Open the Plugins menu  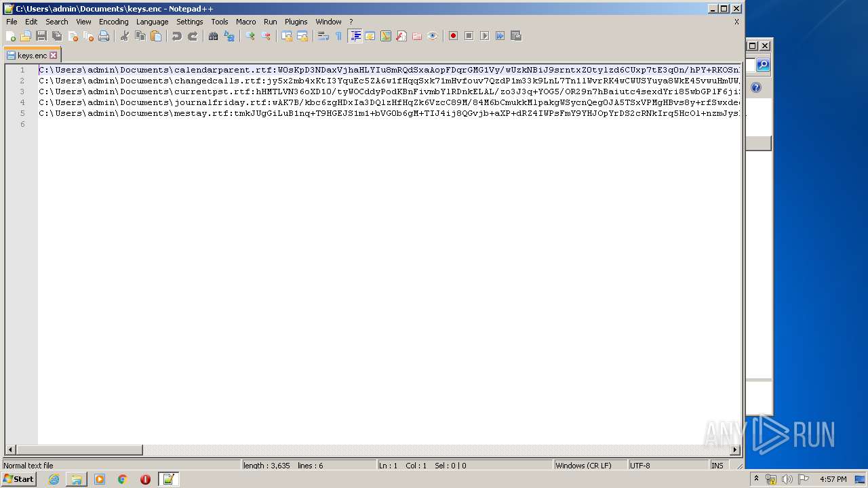[x=296, y=22]
